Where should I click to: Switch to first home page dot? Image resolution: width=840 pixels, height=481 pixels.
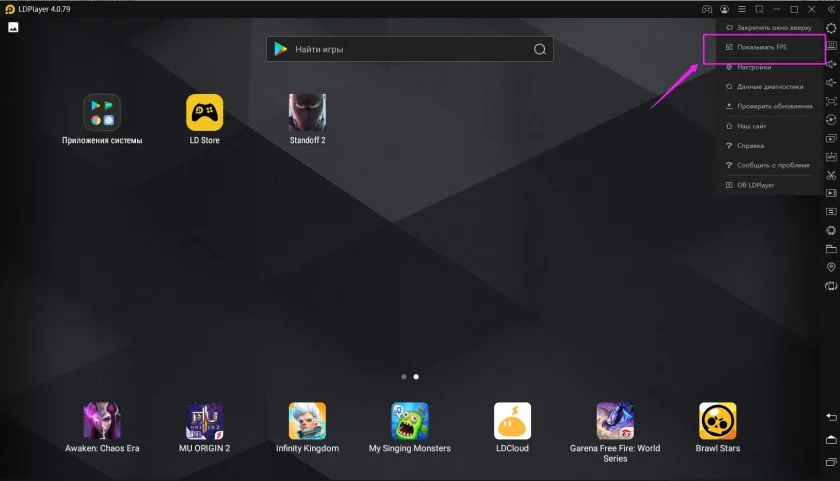click(x=403, y=377)
